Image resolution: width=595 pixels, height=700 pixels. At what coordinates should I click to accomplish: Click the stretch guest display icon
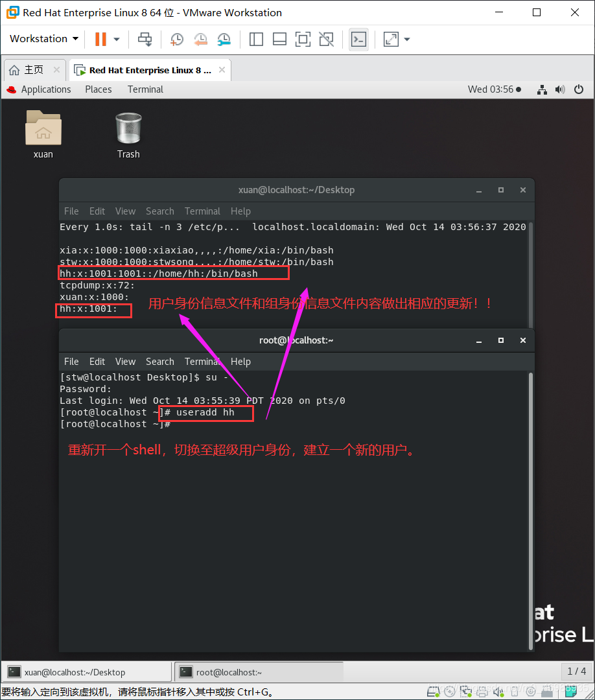391,40
